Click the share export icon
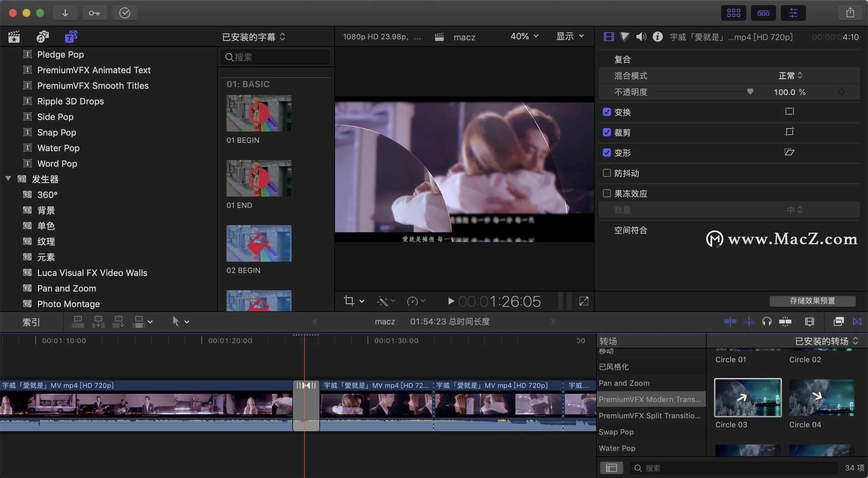Image resolution: width=868 pixels, height=478 pixels. pyautogui.click(x=850, y=13)
